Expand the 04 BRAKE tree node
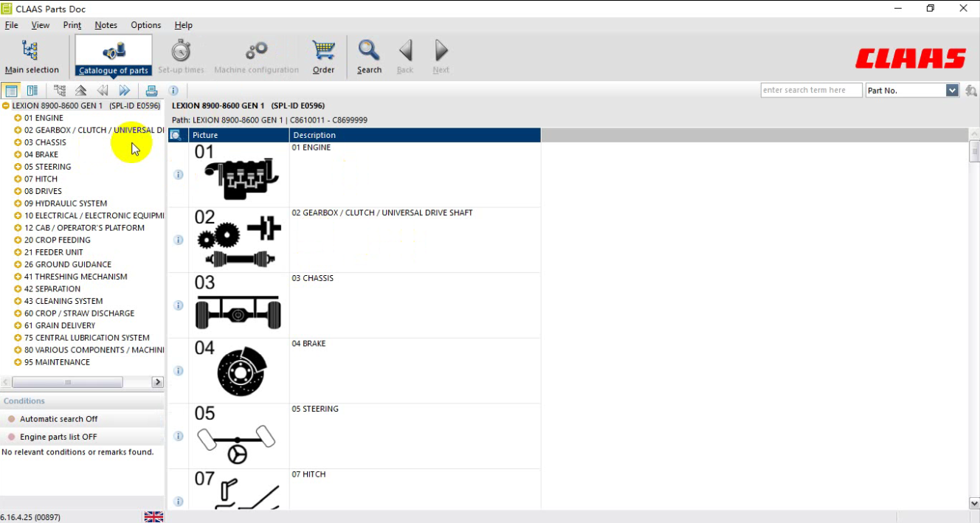This screenshot has width=980, height=523. [x=18, y=155]
